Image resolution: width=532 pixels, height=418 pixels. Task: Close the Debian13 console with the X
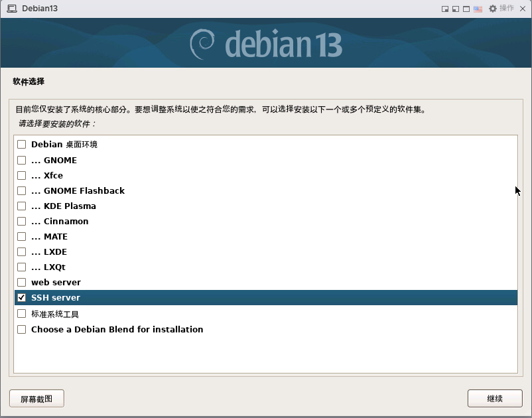(523, 9)
